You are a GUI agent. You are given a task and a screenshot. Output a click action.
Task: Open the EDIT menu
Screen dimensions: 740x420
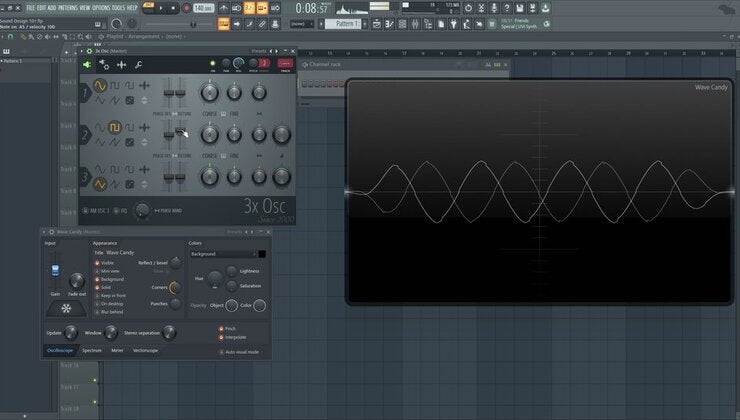pos(42,8)
